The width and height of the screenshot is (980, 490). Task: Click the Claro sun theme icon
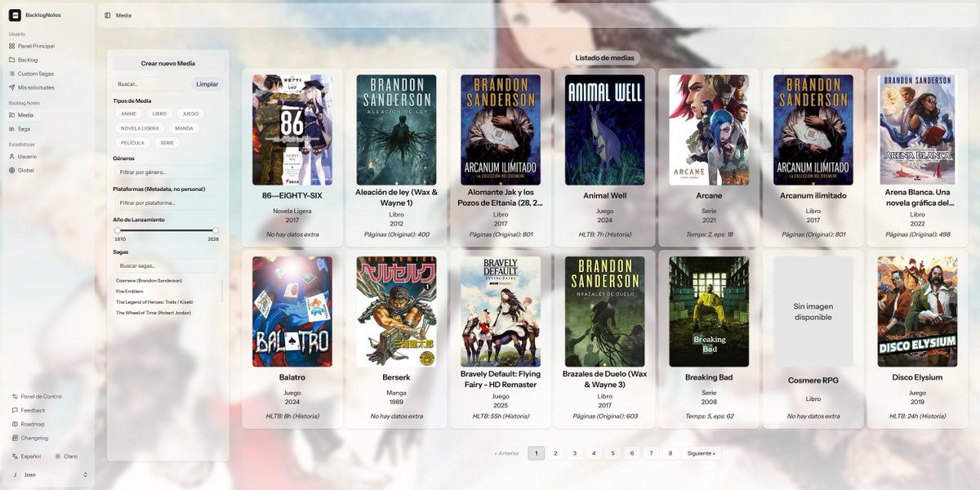57,457
